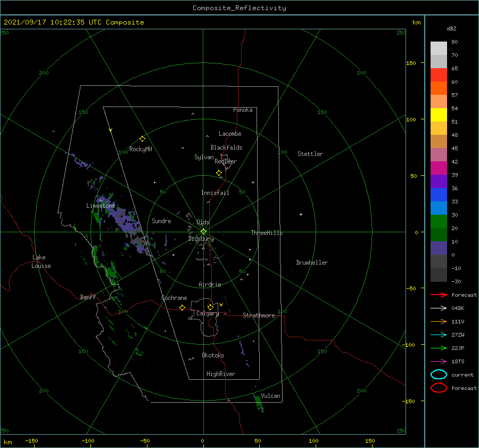Click the HighRiver label
The image size is (479, 448).
point(221,374)
